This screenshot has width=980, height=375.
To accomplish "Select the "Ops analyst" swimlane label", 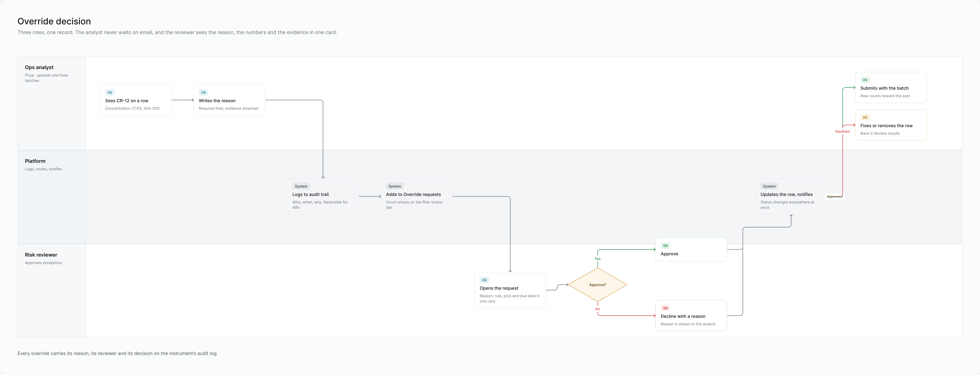I will tap(39, 67).
